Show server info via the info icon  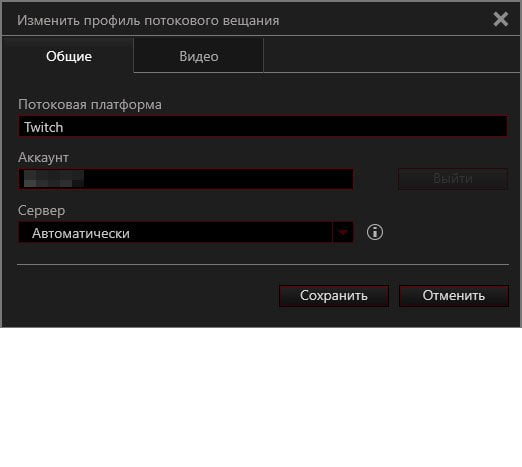tap(375, 232)
